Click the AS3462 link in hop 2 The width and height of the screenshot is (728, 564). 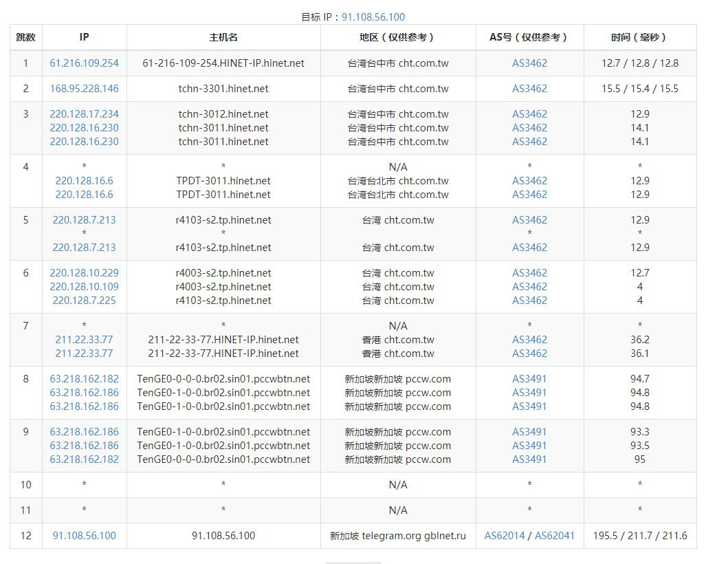(529, 89)
